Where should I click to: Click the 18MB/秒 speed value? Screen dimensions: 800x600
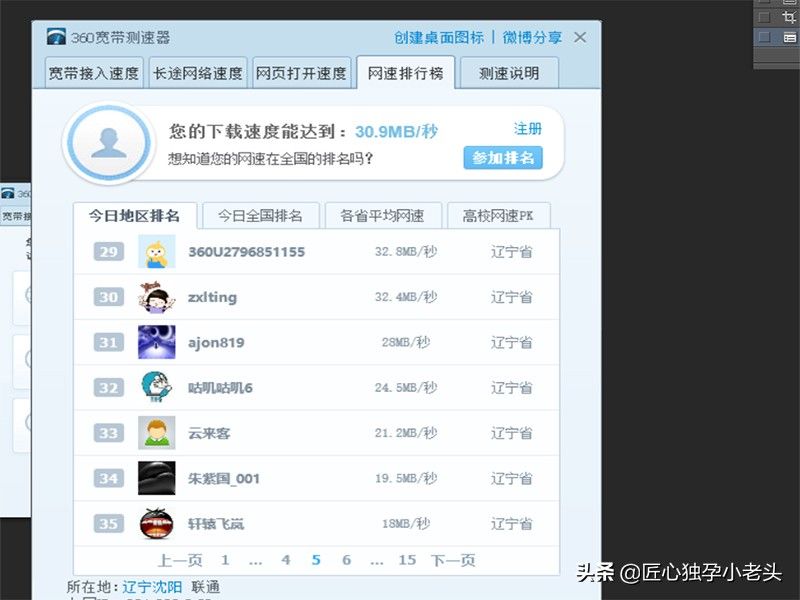tap(406, 523)
